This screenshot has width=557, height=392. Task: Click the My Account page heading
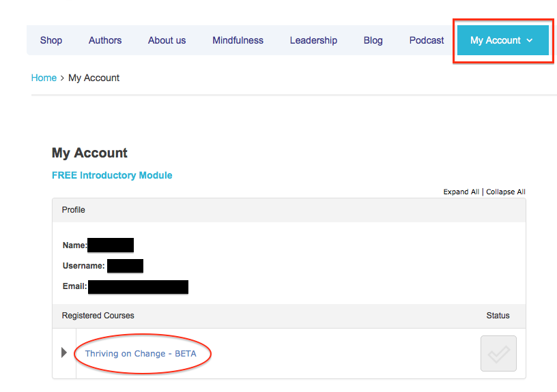[x=89, y=153]
